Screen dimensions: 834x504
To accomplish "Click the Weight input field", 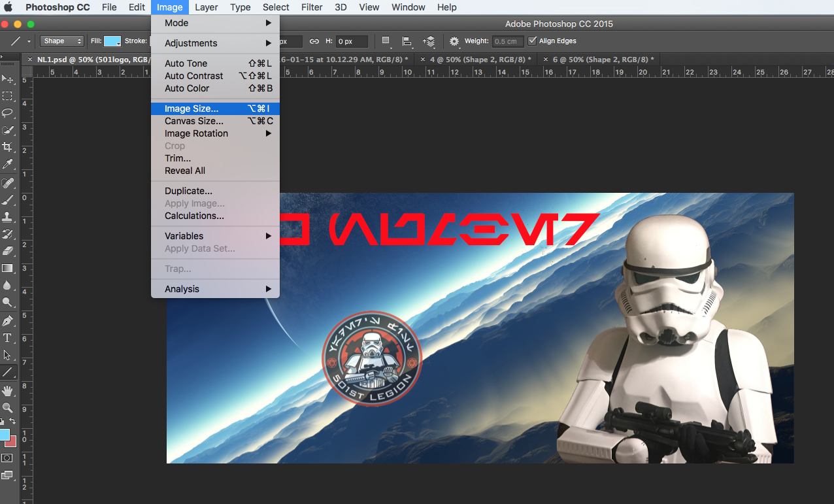I will (x=507, y=41).
